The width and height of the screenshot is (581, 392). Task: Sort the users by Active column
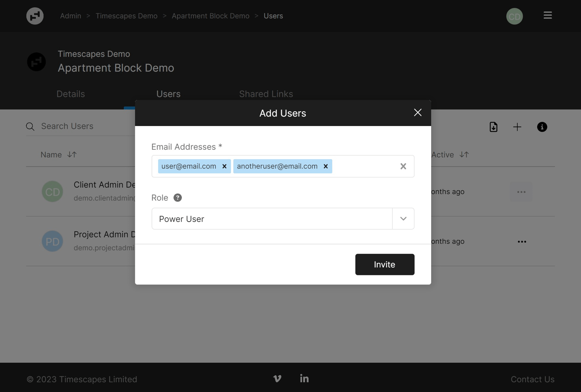pos(464,155)
